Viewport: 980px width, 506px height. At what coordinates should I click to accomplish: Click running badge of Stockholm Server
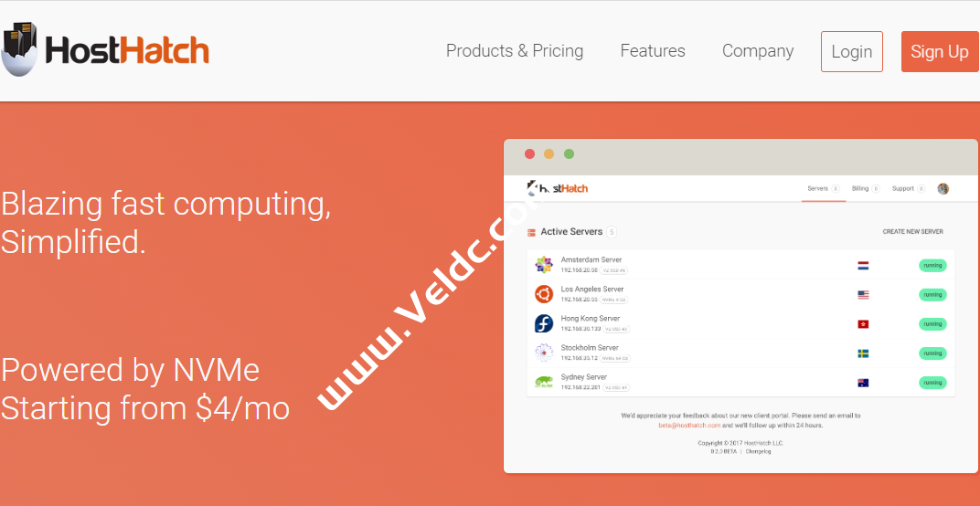pyautogui.click(x=932, y=353)
